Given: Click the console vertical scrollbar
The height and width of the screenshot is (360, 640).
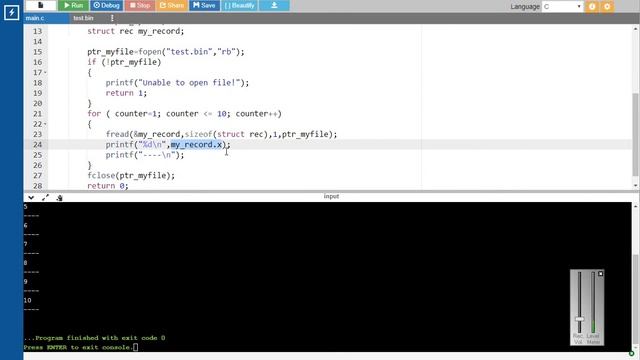Looking at the screenshot, I should (x=636, y=300).
